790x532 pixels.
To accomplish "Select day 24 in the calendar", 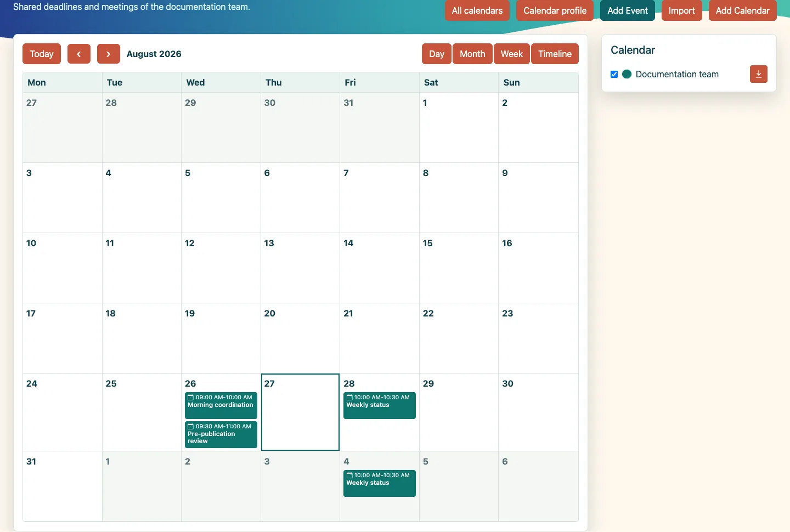I will pos(62,412).
